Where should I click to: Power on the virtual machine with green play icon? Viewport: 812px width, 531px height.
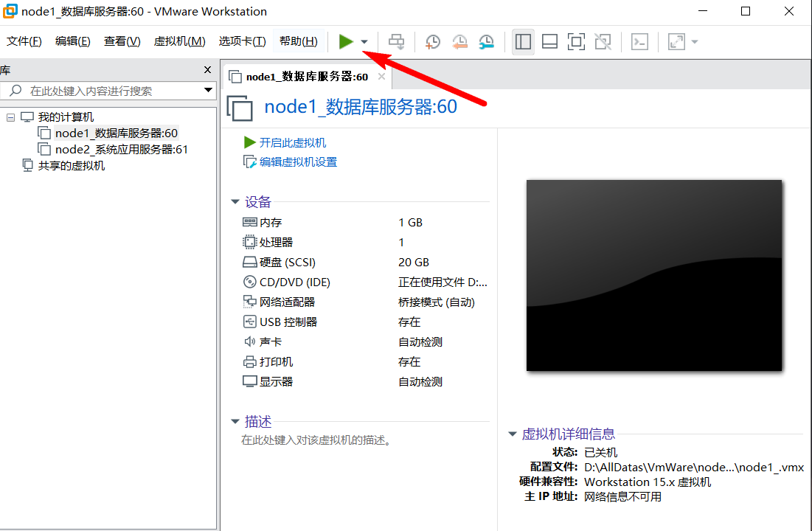347,42
